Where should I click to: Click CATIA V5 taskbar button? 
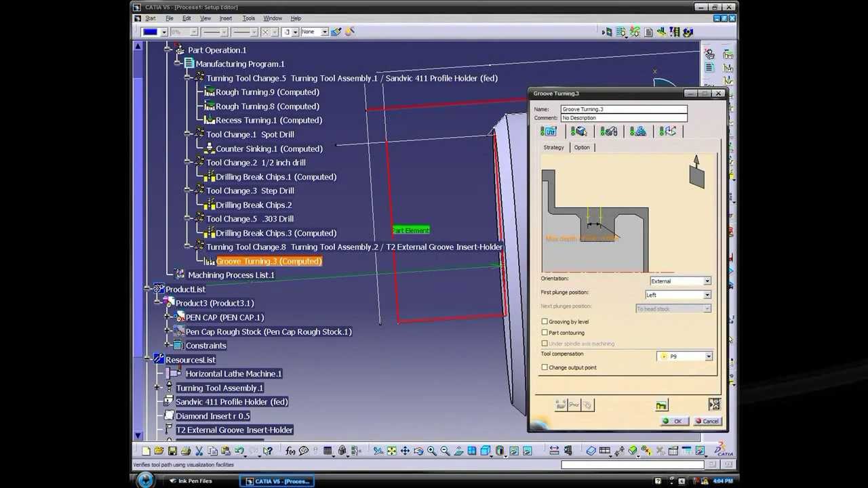coord(277,481)
